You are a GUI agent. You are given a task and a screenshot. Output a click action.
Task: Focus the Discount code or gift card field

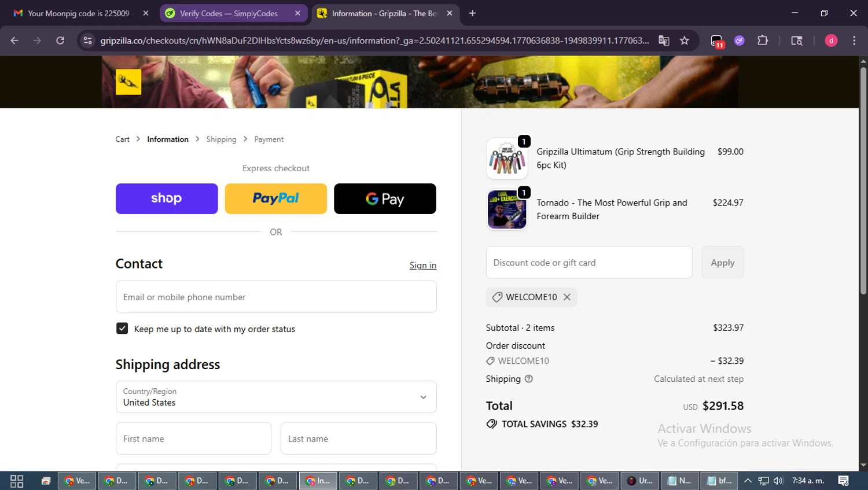[x=589, y=263]
